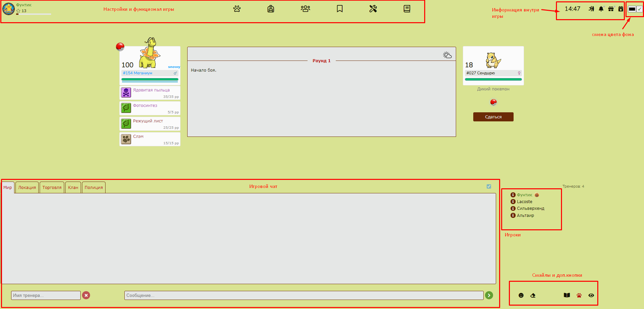The height and width of the screenshot is (309, 644).
Task: Open info for player Сильверхенд
Action: [x=513, y=208]
